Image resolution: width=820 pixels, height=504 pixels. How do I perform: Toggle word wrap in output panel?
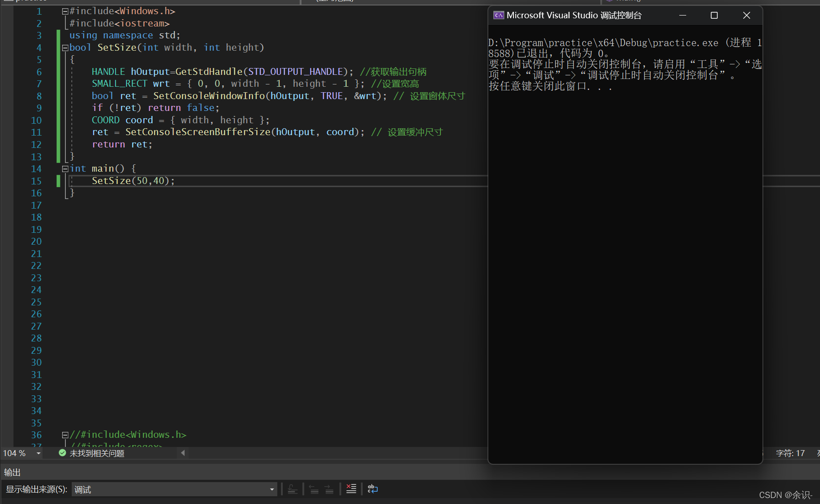click(373, 489)
